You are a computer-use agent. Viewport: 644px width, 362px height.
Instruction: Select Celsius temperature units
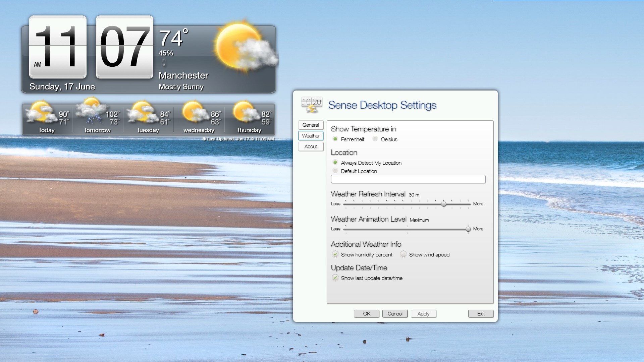(x=375, y=139)
